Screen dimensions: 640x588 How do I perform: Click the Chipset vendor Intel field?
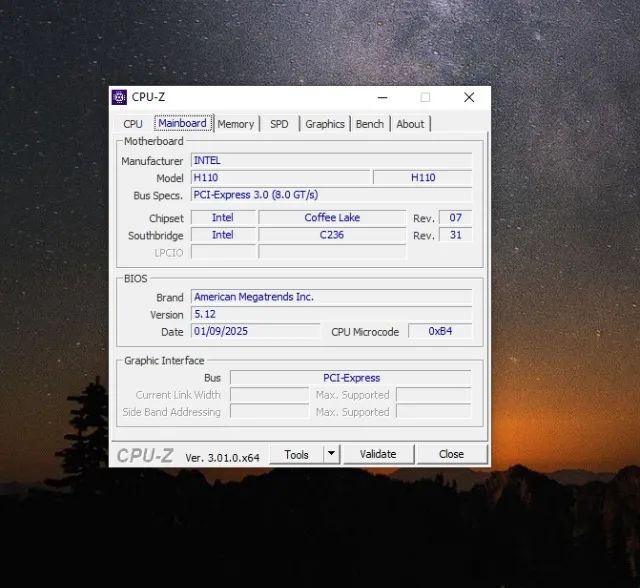point(223,217)
